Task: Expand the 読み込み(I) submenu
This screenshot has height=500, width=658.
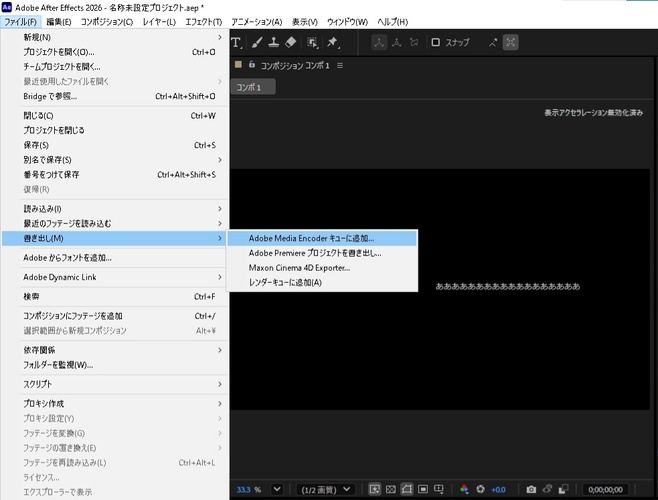Action: [115, 209]
